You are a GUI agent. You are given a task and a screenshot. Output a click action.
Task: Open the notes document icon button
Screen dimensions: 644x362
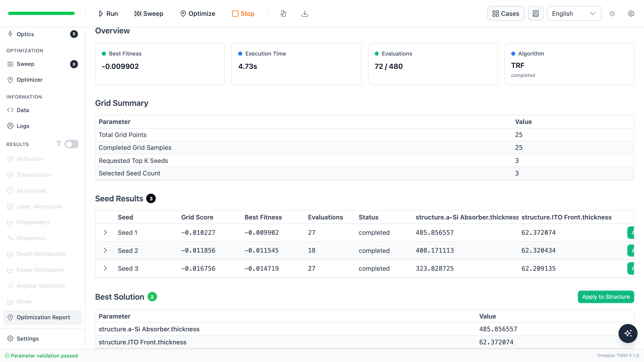point(536,14)
